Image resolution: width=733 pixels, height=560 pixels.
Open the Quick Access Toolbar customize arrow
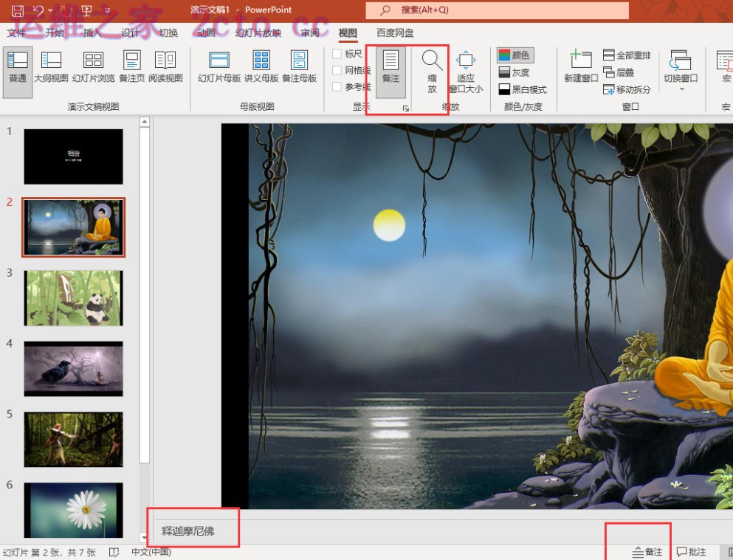[x=107, y=10]
